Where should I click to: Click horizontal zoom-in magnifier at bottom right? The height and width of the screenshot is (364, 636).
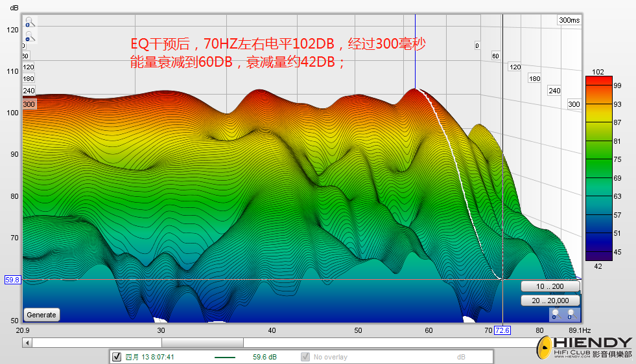pos(571,314)
